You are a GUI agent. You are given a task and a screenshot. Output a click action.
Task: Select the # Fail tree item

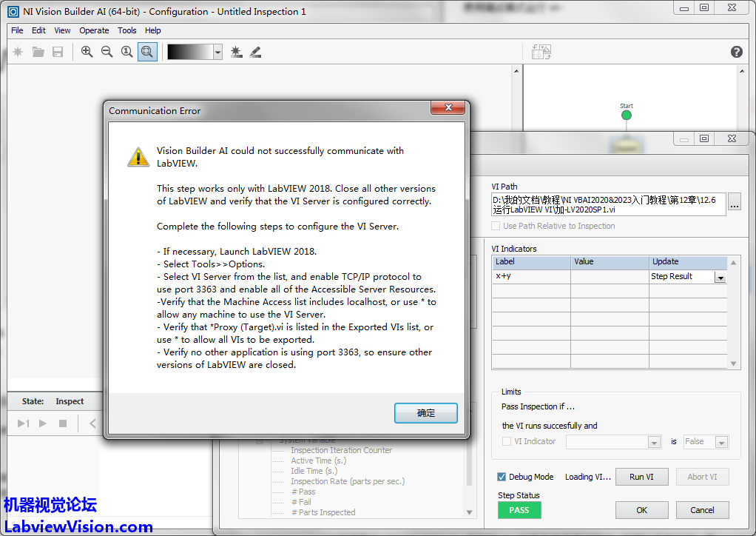pyautogui.click(x=301, y=502)
